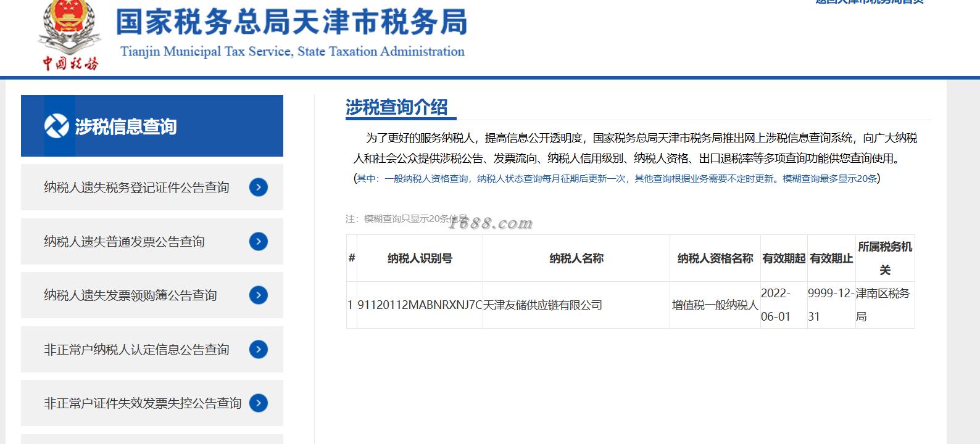Screen dimensions: 980x444
Task: Click the # column header in results table
Action: click(352, 258)
